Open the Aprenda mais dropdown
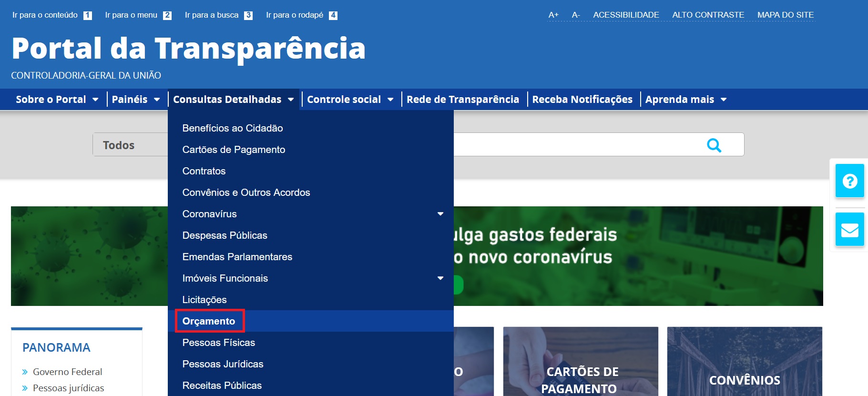The image size is (868, 396). coord(686,100)
